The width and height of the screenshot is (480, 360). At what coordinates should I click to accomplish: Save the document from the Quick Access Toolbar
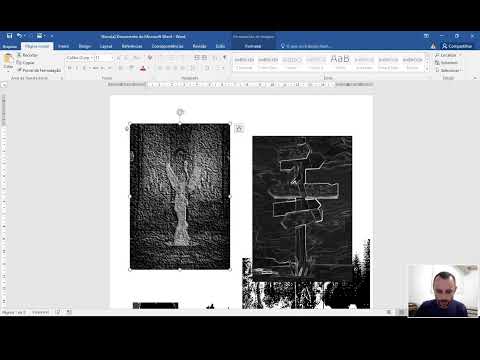point(9,36)
